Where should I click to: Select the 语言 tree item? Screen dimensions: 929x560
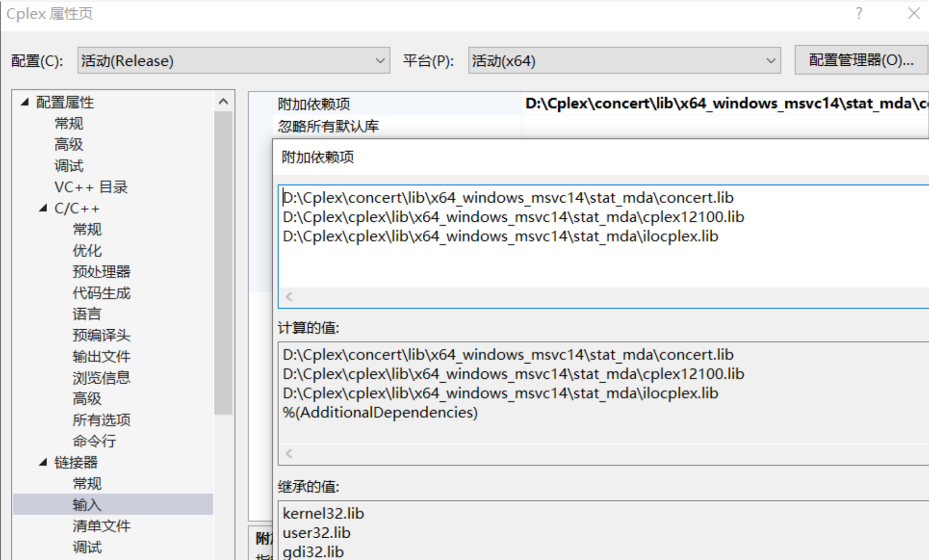point(87,314)
